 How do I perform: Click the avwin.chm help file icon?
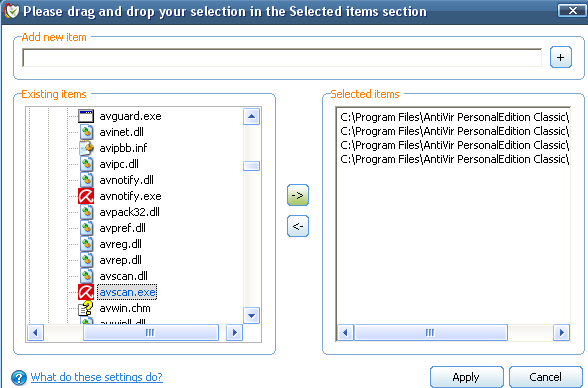point(86,308)
